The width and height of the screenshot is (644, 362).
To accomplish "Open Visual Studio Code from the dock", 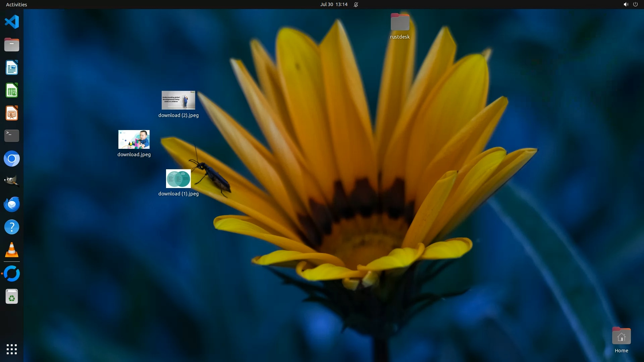I will 12,22.
